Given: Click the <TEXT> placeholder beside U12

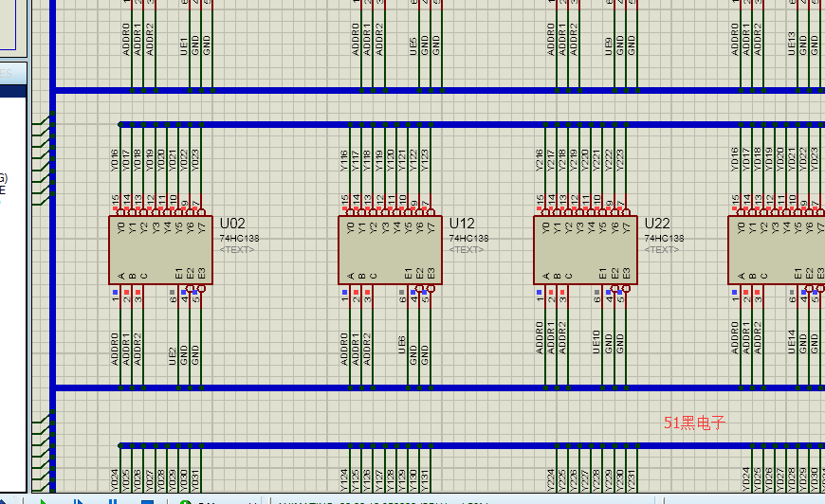Looking at the screenshot, I should coord(467,250).
